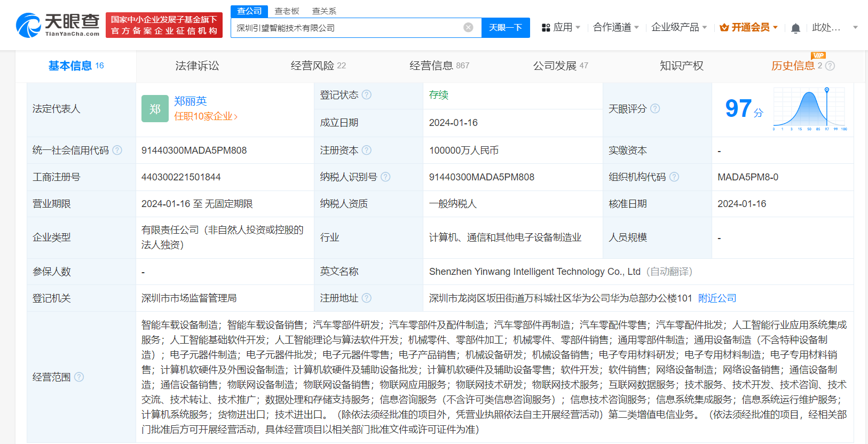Switch to the 法律诉讼 tab

point(197,66)
